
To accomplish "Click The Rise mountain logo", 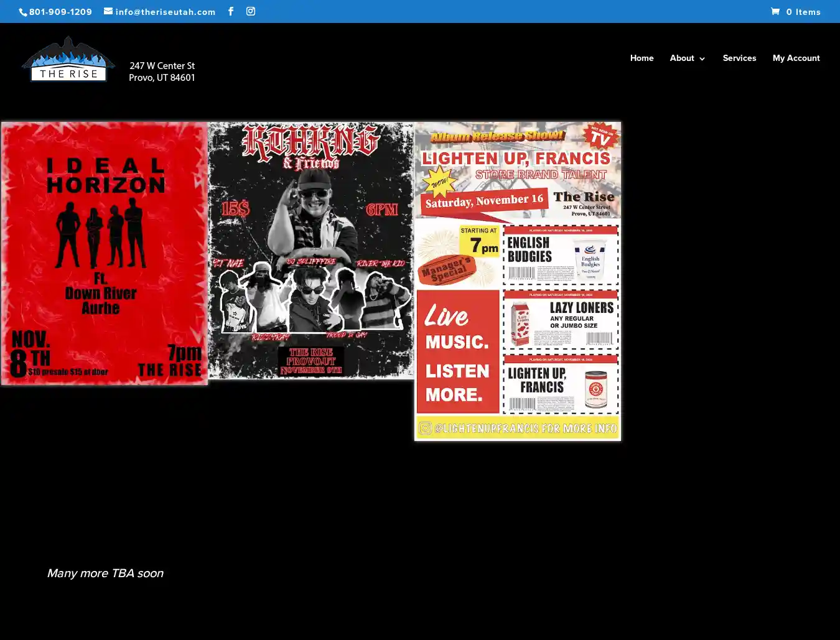I will click(x=68, y=60).
